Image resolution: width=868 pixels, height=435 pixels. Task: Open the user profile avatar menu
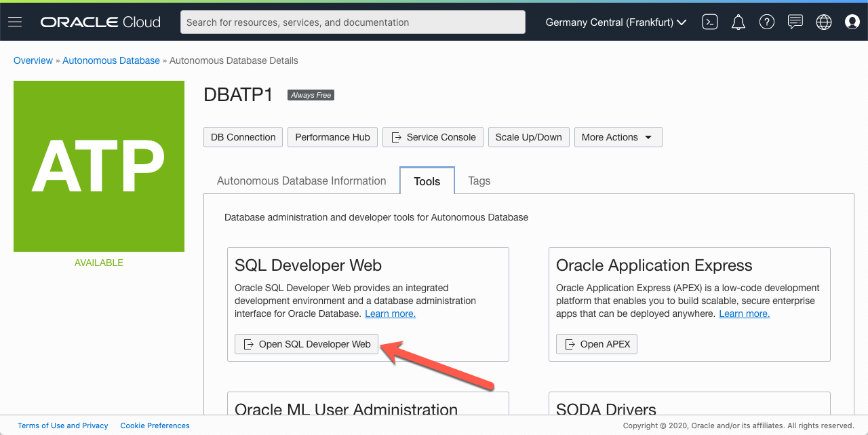[x=852, y=22]
